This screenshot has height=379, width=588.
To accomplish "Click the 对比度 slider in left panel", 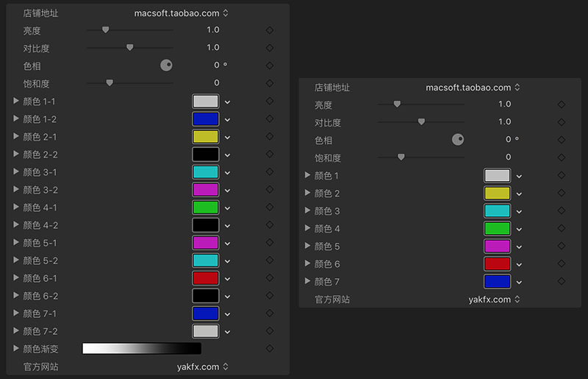I will click(x=130, y=47).
